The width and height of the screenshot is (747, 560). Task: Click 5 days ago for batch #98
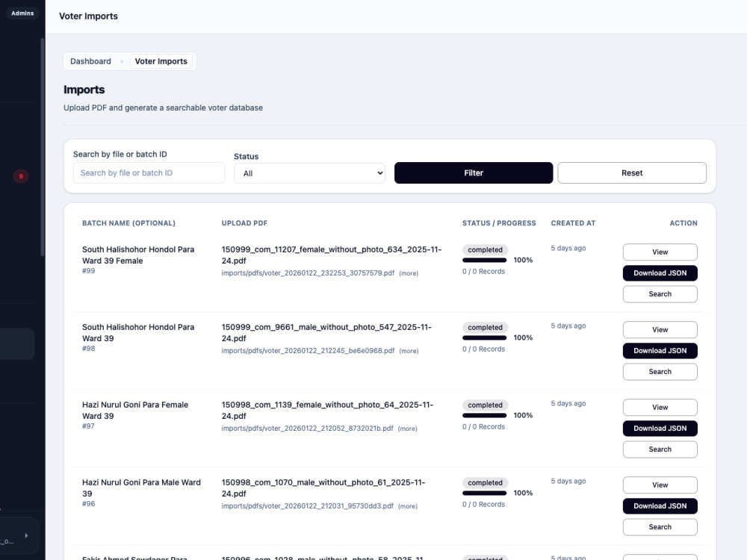pos(568,326)
